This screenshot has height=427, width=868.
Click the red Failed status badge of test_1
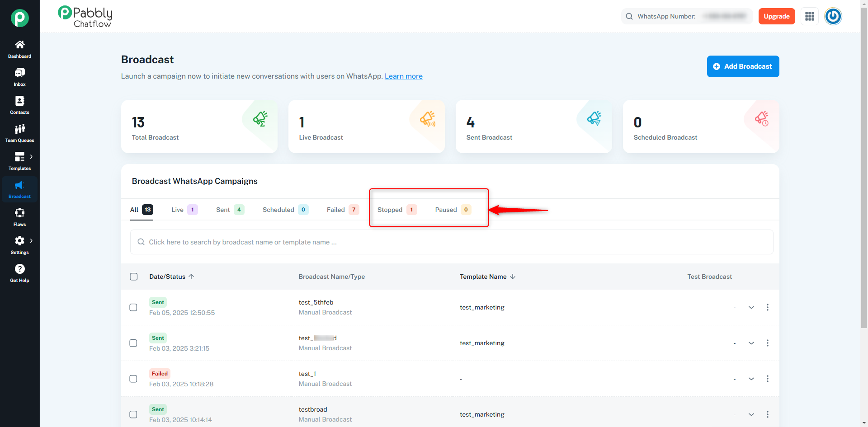(160, 374)
